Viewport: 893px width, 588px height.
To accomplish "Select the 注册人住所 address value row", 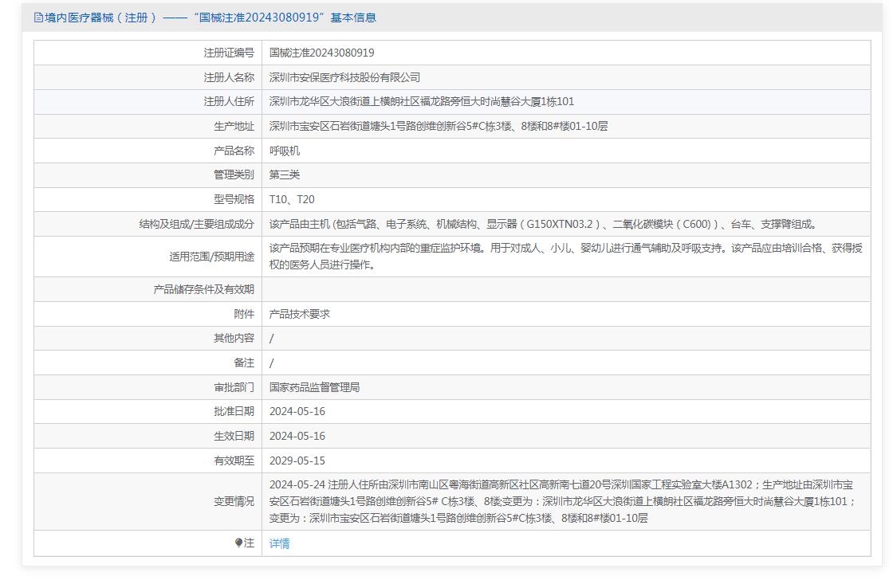I will [x=421, y=102].
